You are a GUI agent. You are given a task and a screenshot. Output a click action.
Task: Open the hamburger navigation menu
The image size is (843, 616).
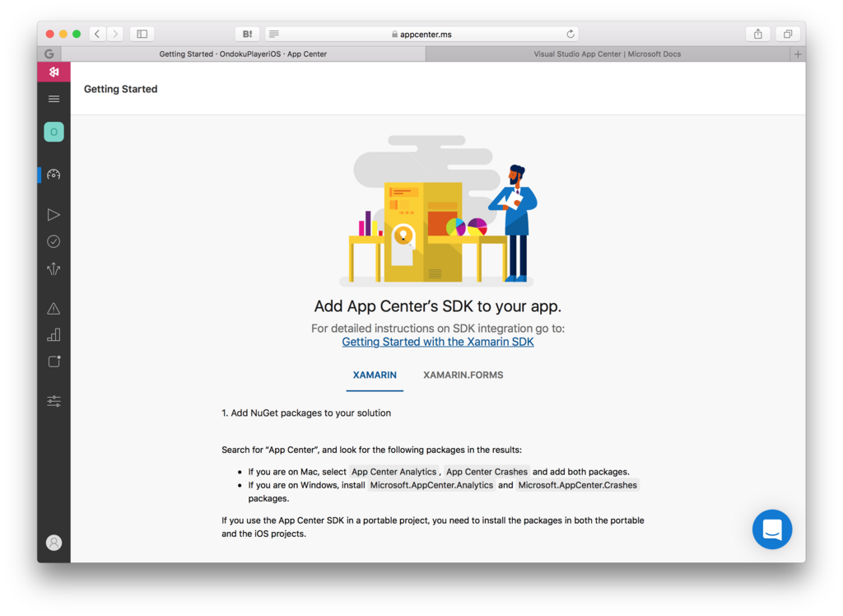[x=54, y=99]
